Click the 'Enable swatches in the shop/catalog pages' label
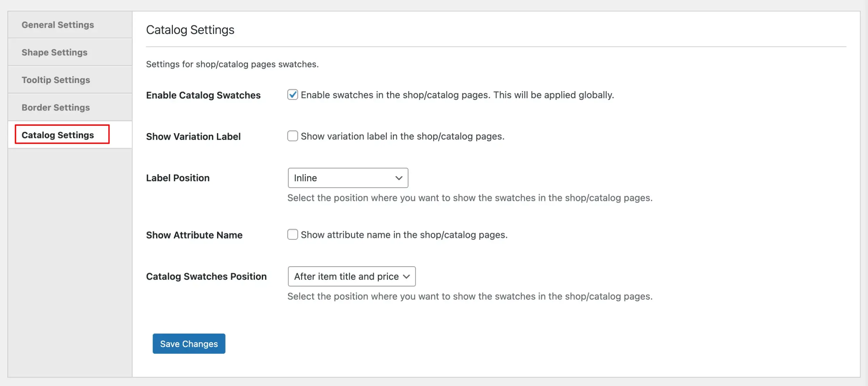The image size is (868, 386). point(457,95)
